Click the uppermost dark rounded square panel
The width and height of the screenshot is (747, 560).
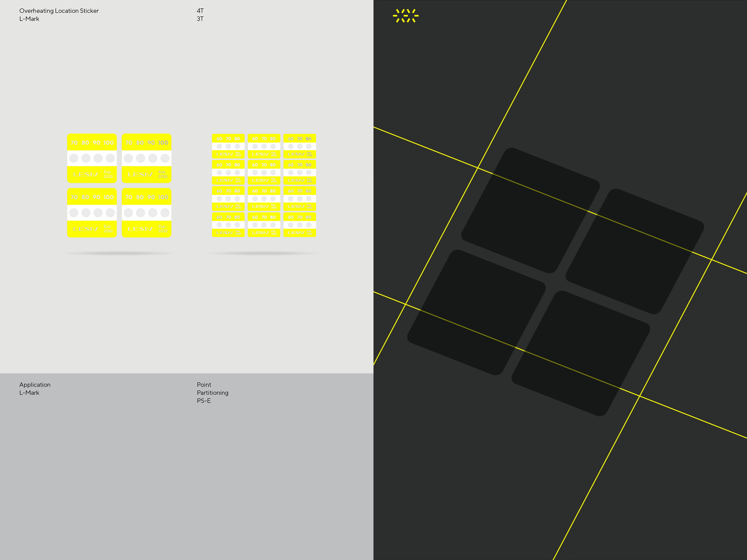530,210
